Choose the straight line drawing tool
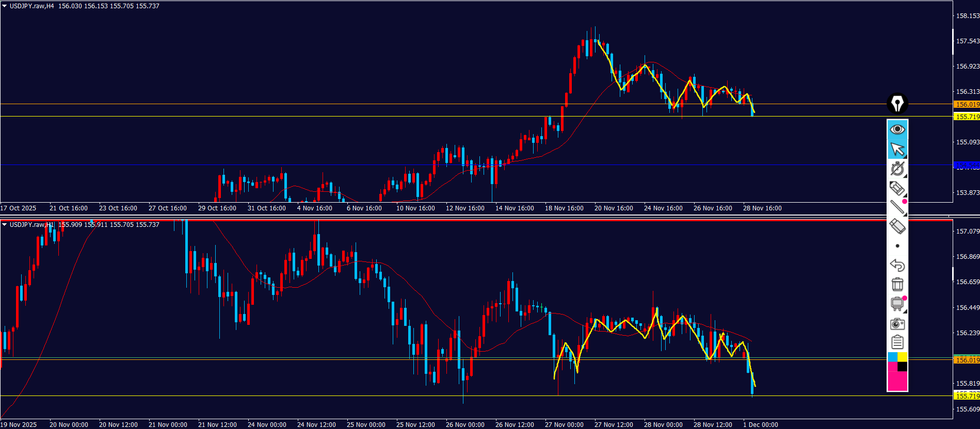The height and width of the screenshot is (429, 980). (897, 207)
